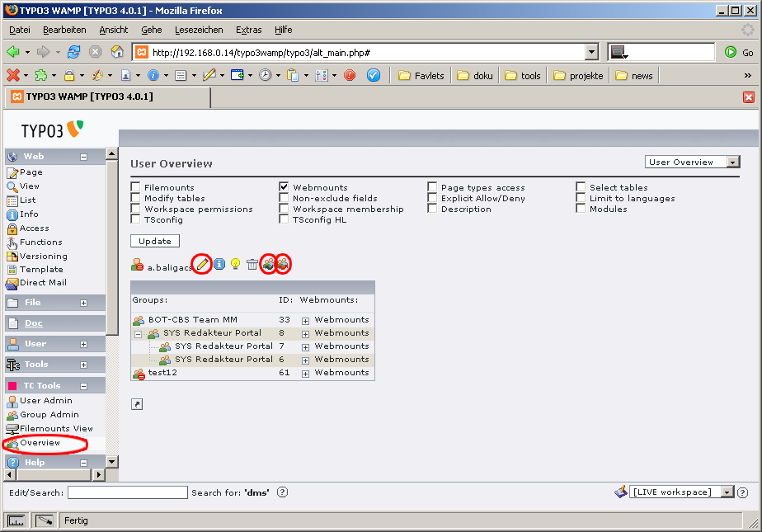Open Filemounts View under TC Tools
The height and width of the screenshot is (532, 762).
pos(56,429)
